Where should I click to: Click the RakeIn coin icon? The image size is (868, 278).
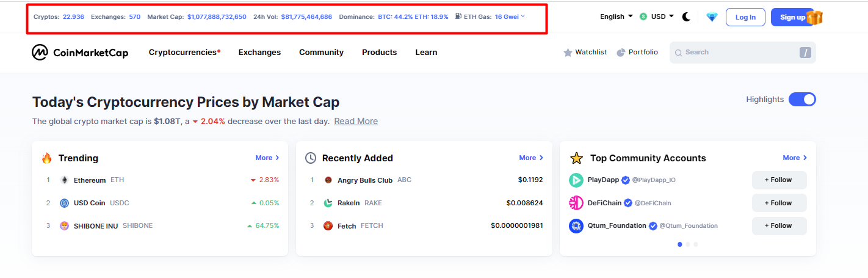(328, 203)
